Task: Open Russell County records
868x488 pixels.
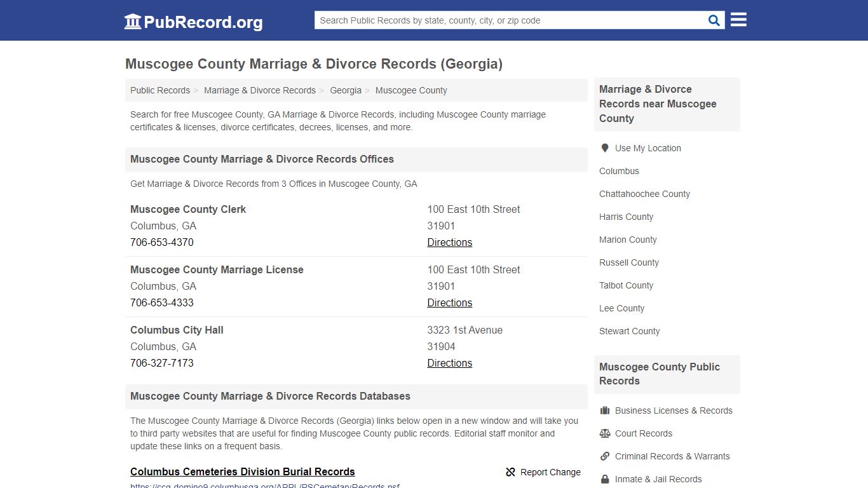Action: 629,262
